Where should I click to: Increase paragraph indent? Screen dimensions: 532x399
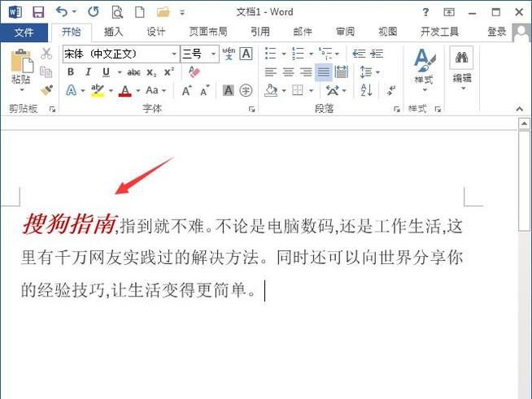pos(377,54)
